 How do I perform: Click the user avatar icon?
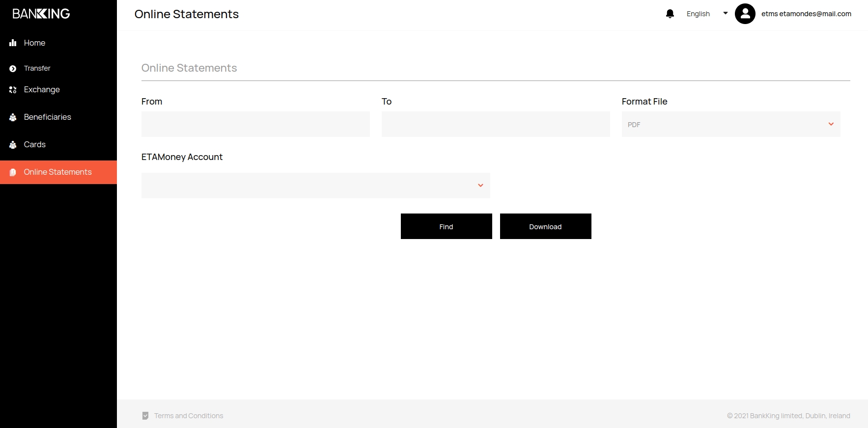click(745, 14)
